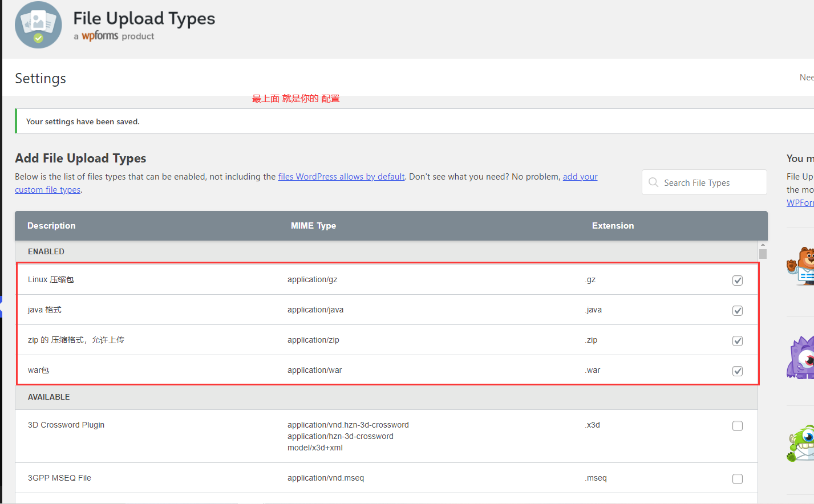Click the File Upload Types logo icon
This screenshot has height=504, width=814.
pyautogui.click(x=38, y=25)
